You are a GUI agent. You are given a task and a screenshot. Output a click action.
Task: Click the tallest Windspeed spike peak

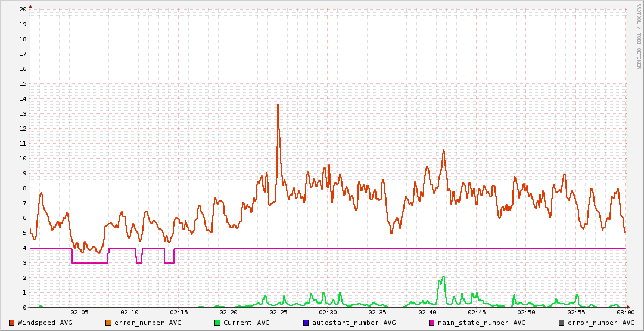tap(278, 105)
